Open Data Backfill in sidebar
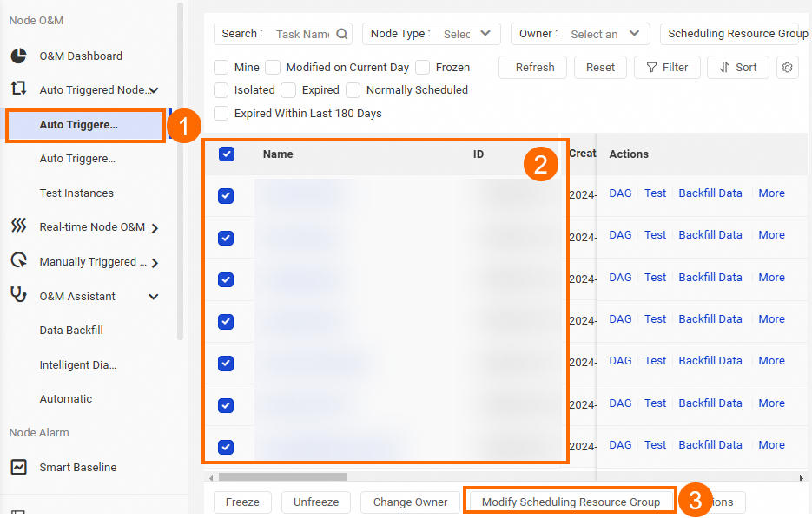This screenshot has width=812, height=518. coord(71,331)
